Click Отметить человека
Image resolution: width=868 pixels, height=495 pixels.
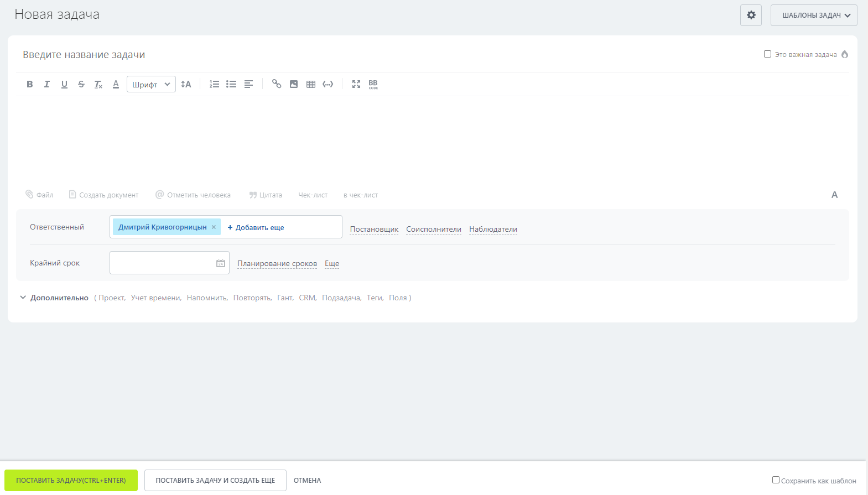193,195
